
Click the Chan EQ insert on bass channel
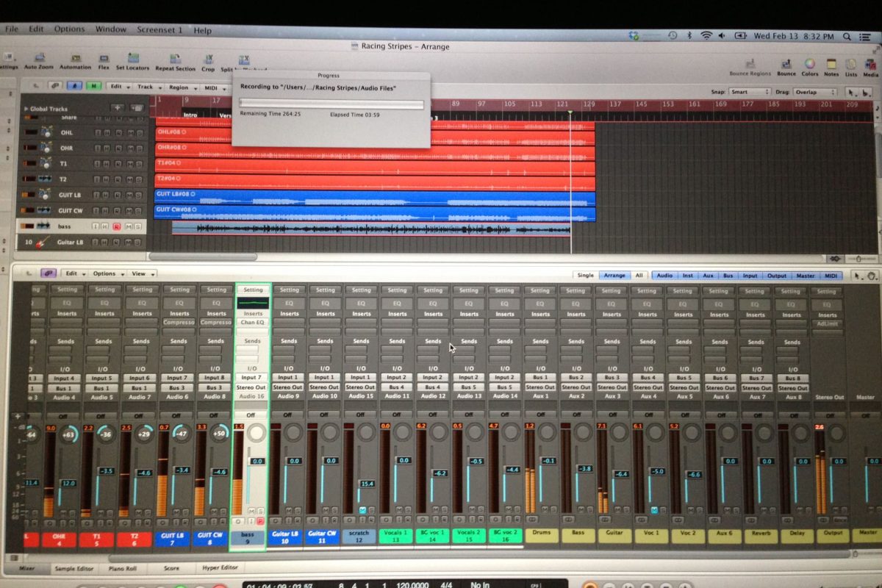252,323
